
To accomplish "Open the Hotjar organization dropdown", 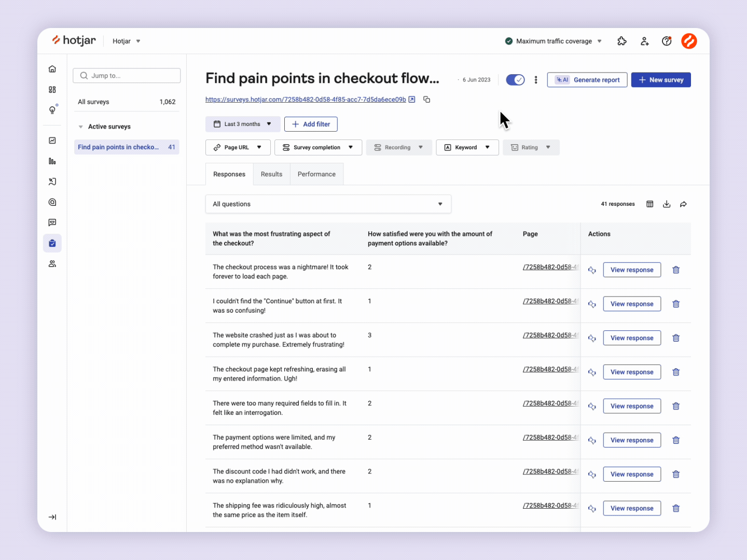I will pos(127,41).
